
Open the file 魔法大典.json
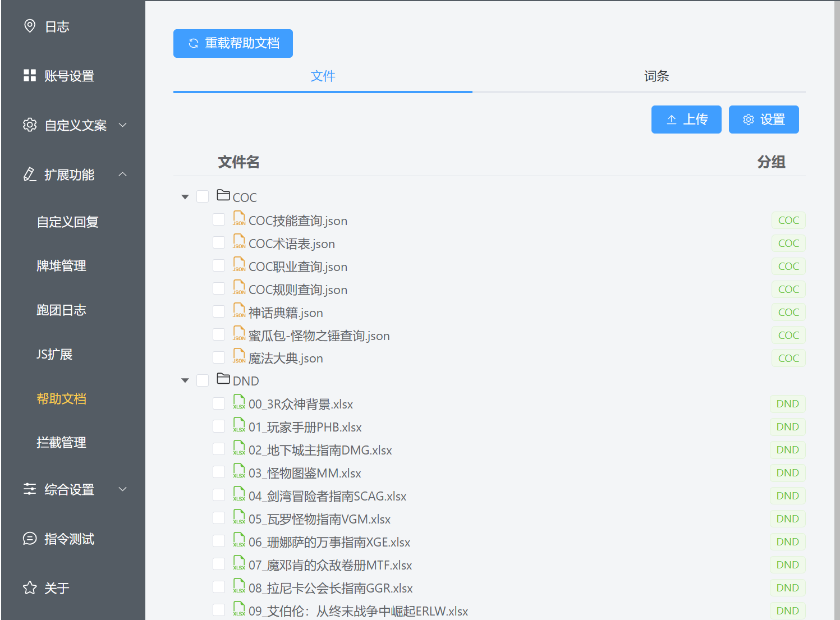pyautogui.click(x=286, y=358)
